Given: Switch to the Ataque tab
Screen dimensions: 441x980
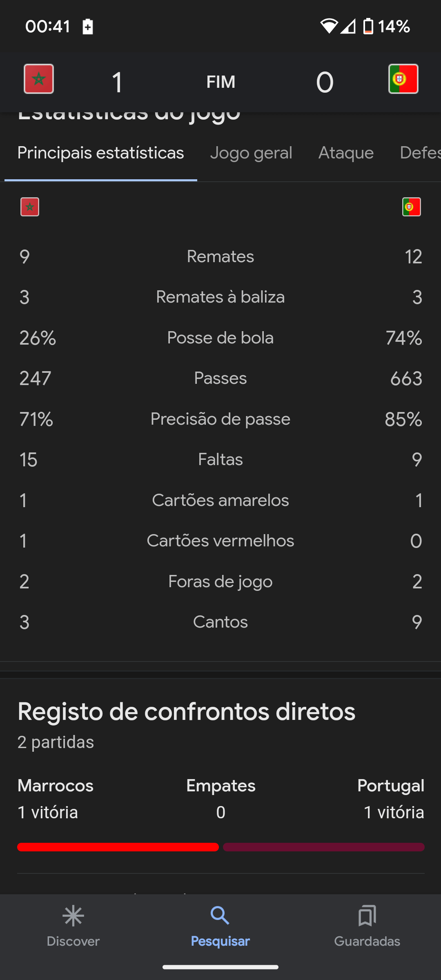Looking at the screenshot, I should coord(346,153).
